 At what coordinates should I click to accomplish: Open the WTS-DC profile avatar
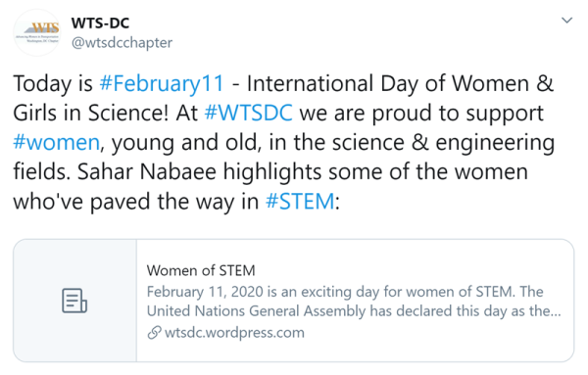point(37,32)
